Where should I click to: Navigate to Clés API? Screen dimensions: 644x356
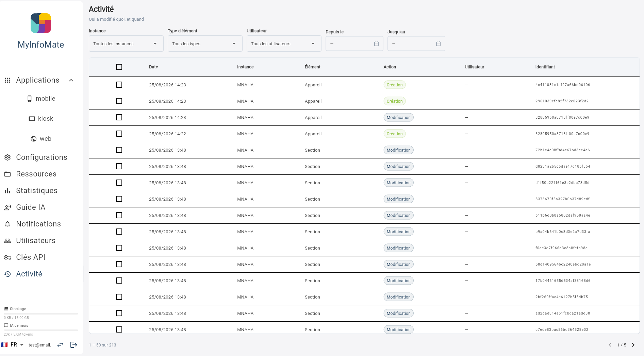pos(31,257)
